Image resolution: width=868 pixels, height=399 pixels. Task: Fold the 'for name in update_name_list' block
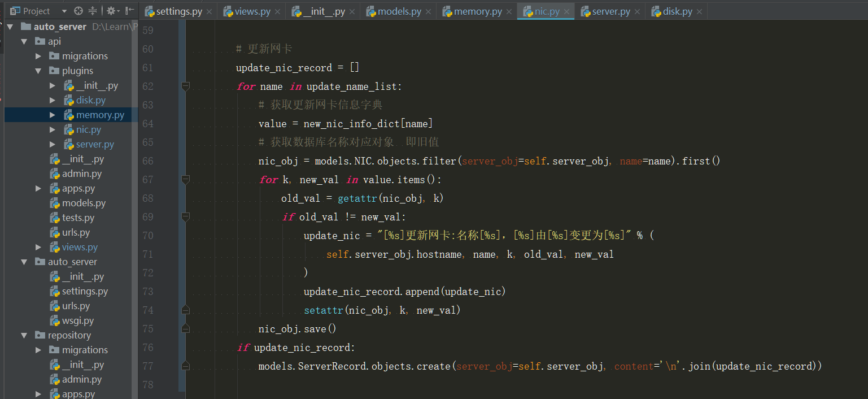[185, 86]
